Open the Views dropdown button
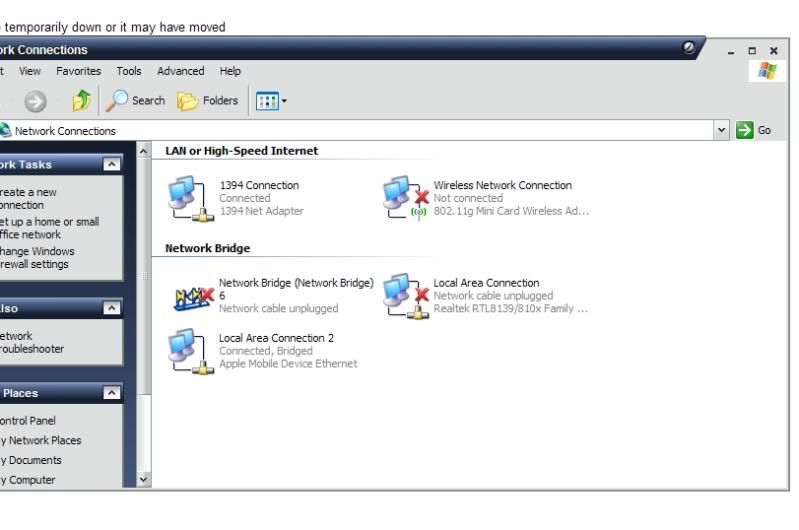Image resolution: width=799 pixels, height=530 pixels. tap(271, 101)
